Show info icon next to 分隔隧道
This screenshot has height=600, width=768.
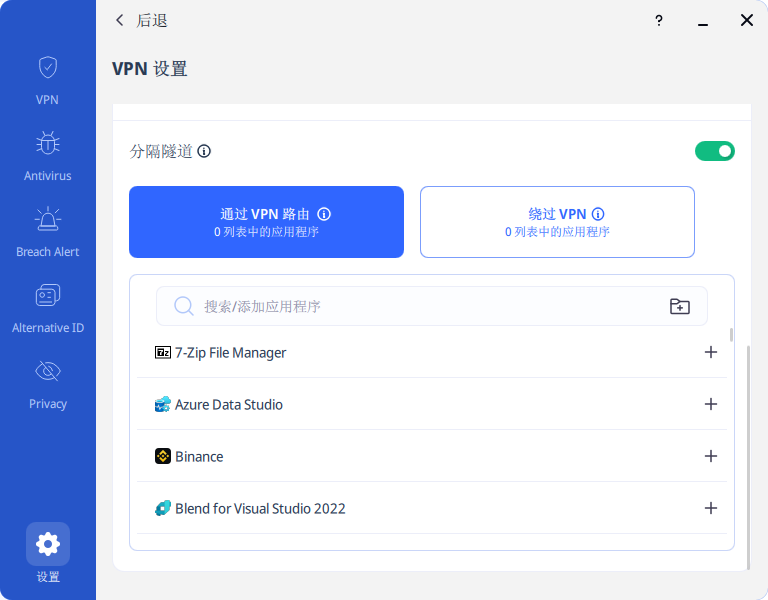point(204,151)
